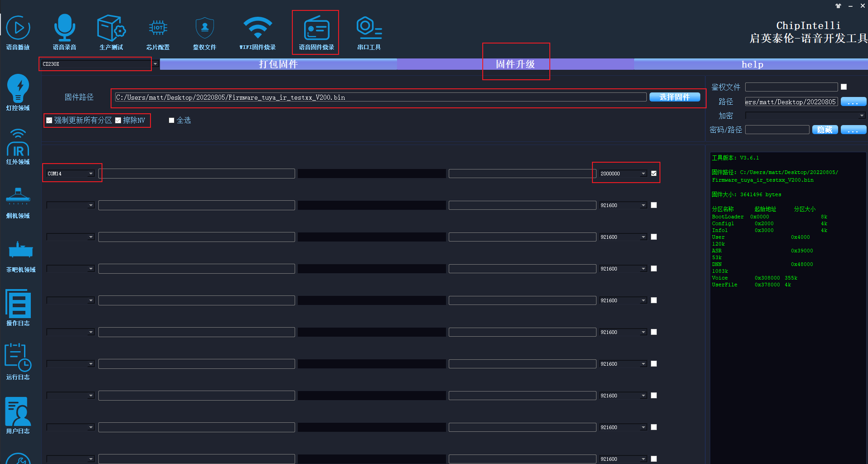The width and height of the screenshot is (868, 464).
Task: Open the COM14 serial port dropdown
Action: 91,174
